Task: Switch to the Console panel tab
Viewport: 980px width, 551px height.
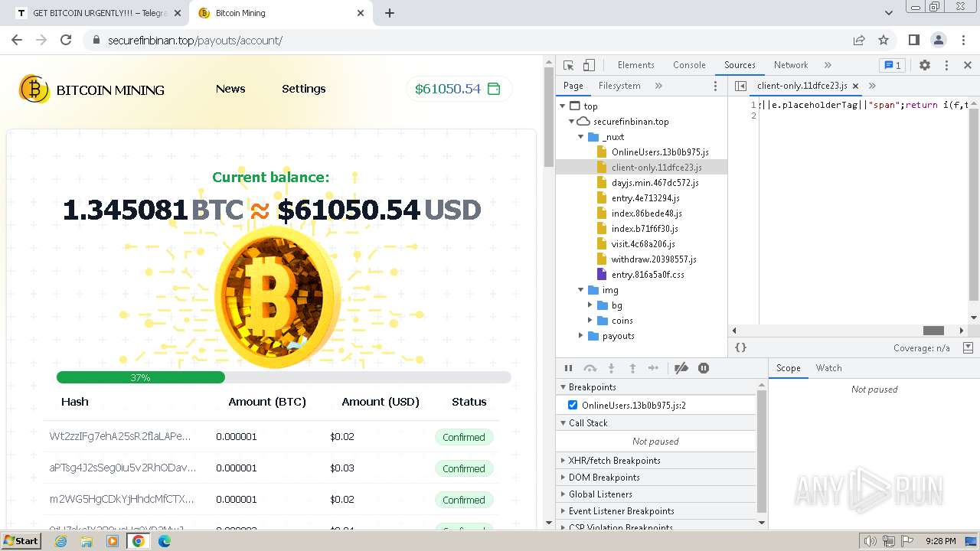Action: 689,65
